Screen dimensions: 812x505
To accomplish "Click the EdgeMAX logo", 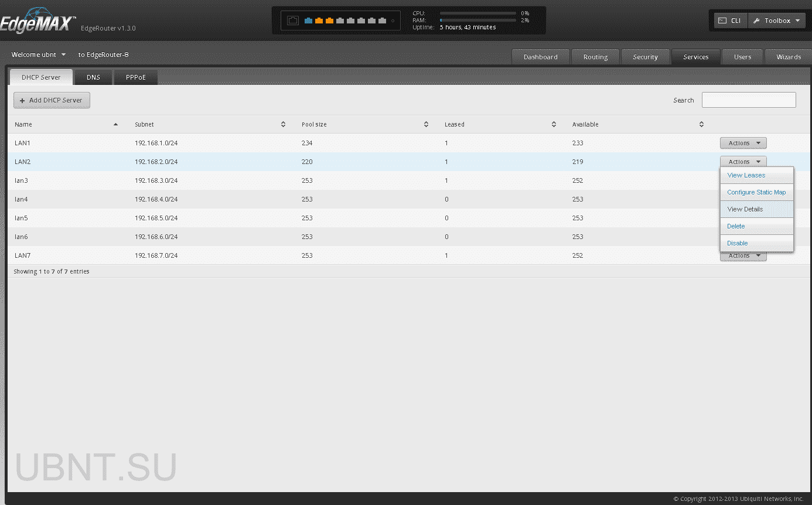I will point(38,19).
